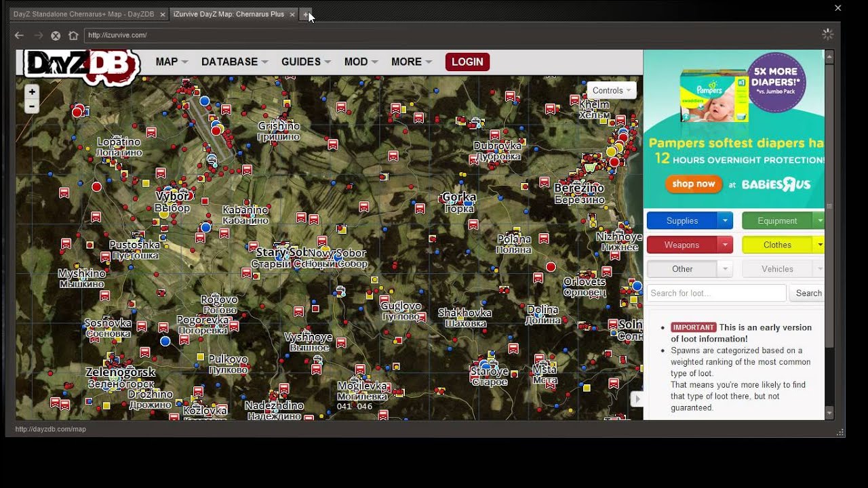
Task: Open the Weapons dropdown arrow
Action: pos(725,245)
